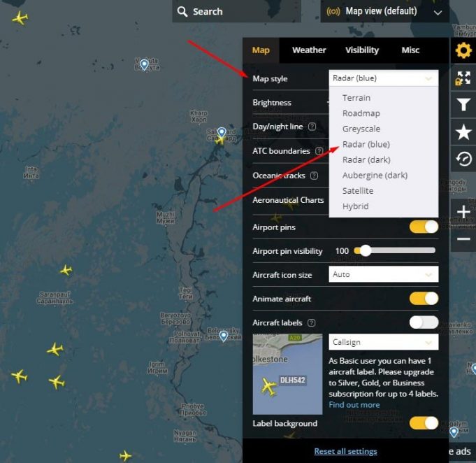Collapse the Map style dropdown
The image size is (476, 463).
click(x=384, y=78)
